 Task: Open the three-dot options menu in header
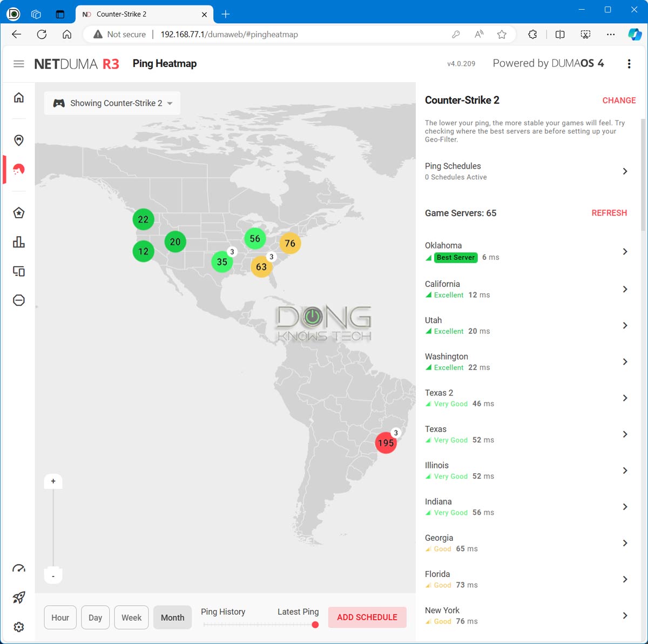point(629,64)
